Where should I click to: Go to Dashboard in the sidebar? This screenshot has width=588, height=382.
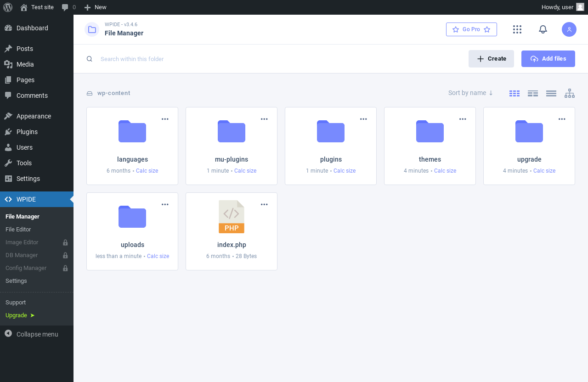click(x=37, y=28)
